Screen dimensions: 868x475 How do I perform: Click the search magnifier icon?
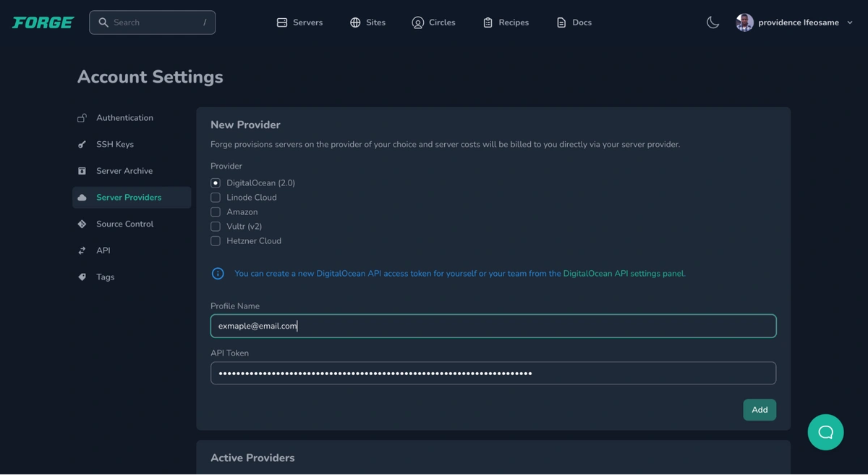click(x=103, y=22)
